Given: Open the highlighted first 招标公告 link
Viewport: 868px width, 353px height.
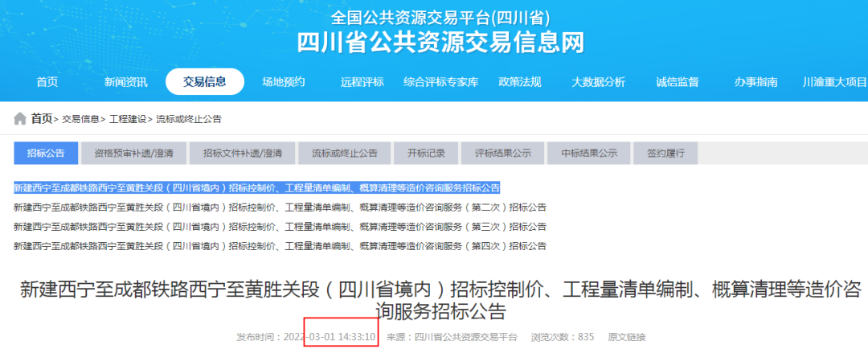Looking at the screenshot, I should click(257, 188).
